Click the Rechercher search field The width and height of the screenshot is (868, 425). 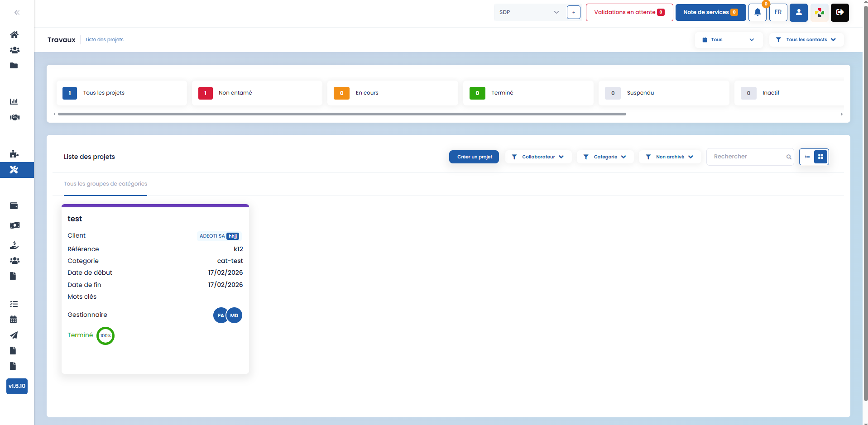click(x=748, y=157)
